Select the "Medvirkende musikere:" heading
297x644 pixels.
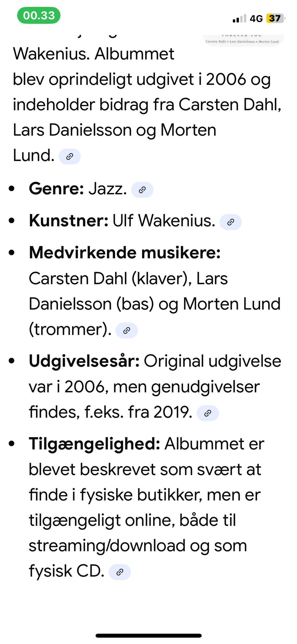[125, 253]
